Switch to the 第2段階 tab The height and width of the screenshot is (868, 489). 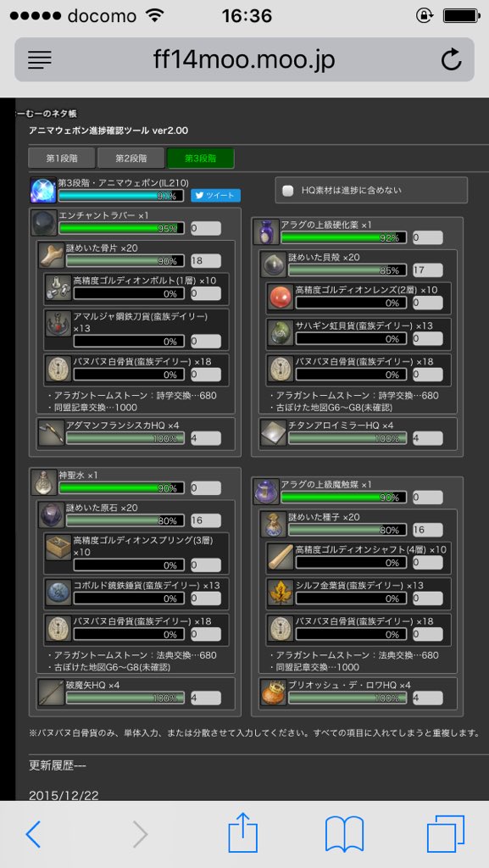[131, 159]
